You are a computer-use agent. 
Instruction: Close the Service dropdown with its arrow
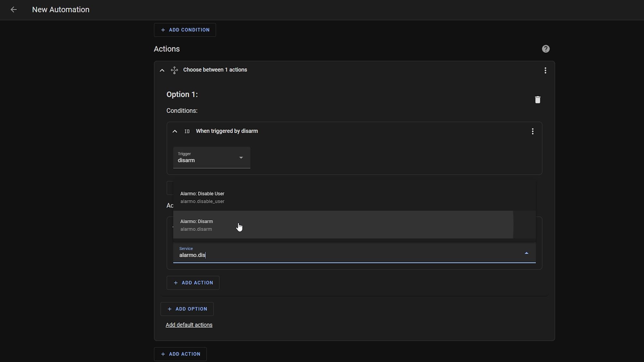[526, 253]
